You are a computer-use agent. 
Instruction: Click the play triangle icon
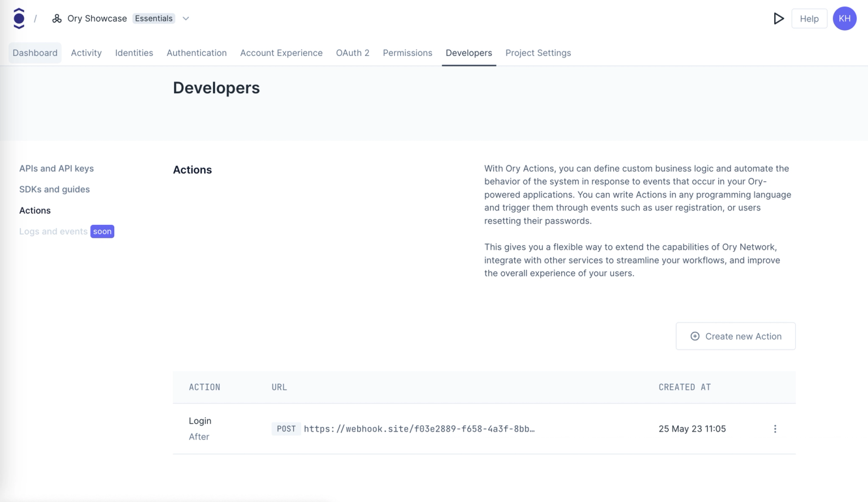click(x=778, y=19)
